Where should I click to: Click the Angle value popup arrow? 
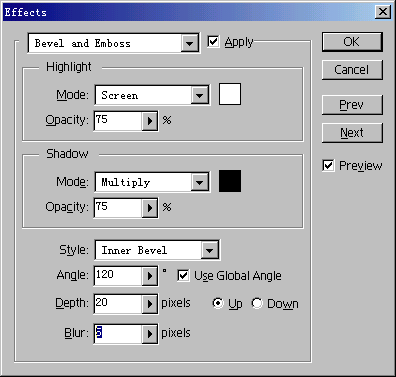point(150,276)
